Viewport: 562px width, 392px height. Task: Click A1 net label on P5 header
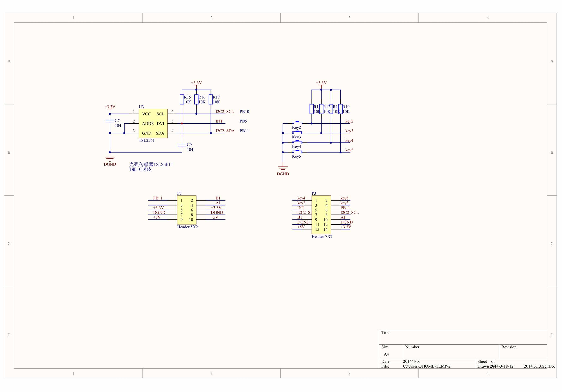point(218,203)
